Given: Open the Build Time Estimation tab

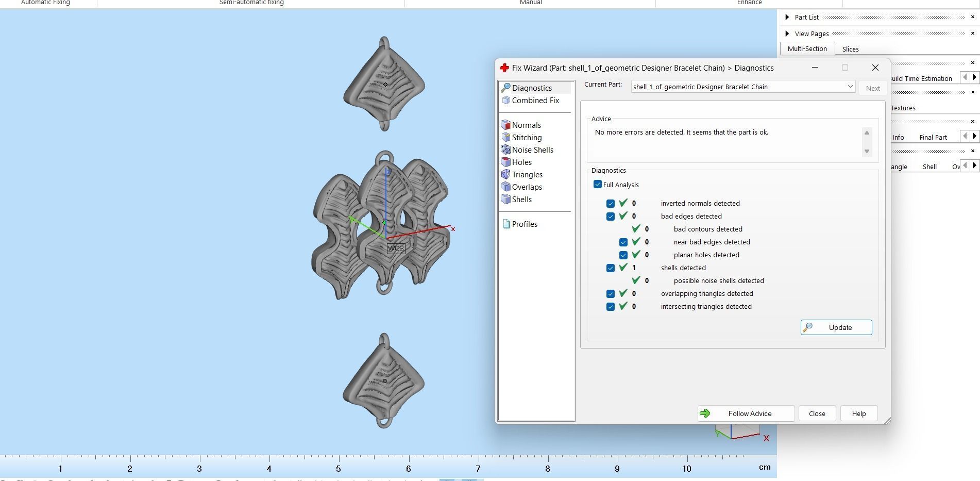Looking at the screenshot, I should tap(921, 78).
